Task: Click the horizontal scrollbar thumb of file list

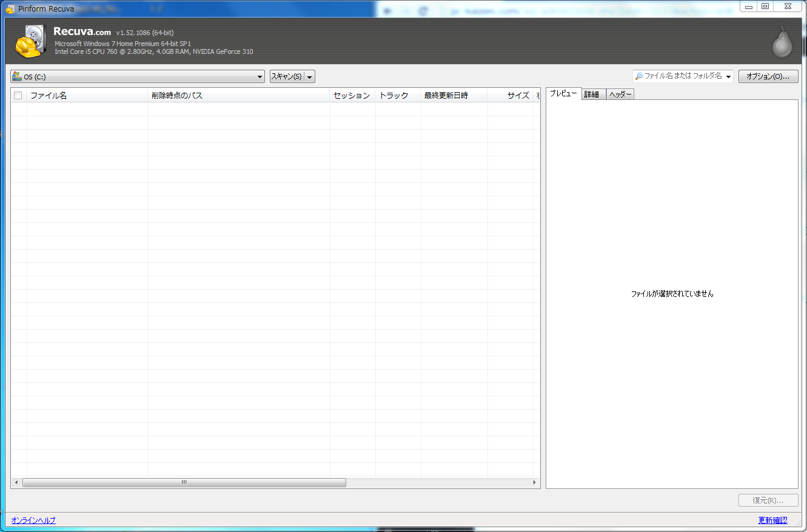Action: point(184,483)
